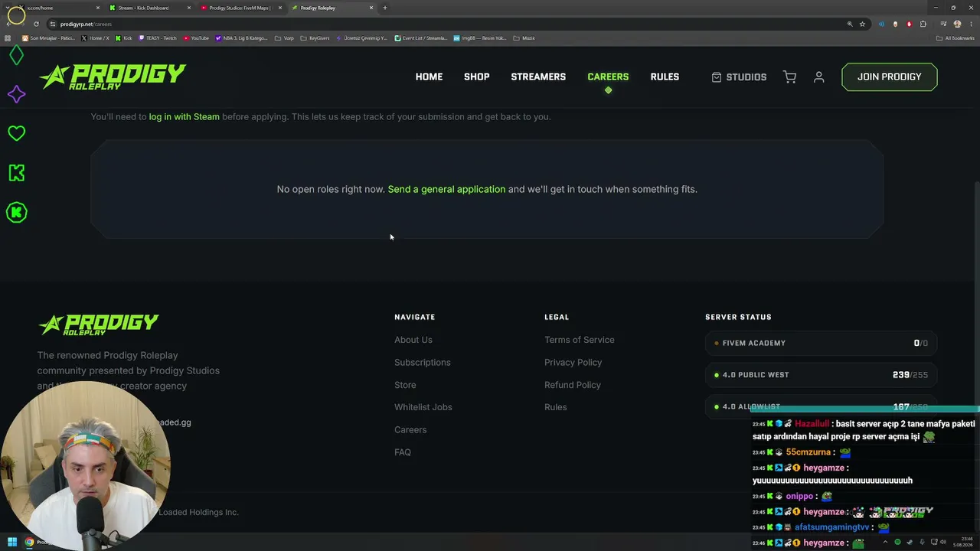Click the JOIN PRODIGY button
980x551 pixels.
tap(889, 77)
